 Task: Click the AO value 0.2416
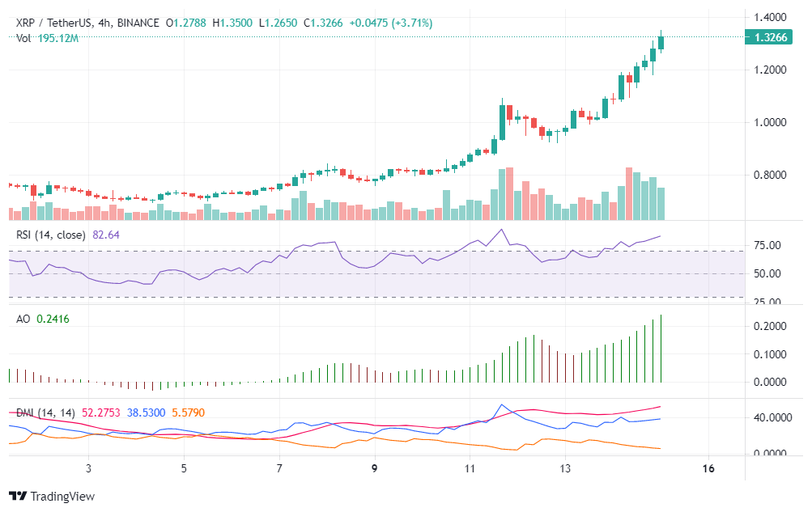53,319
